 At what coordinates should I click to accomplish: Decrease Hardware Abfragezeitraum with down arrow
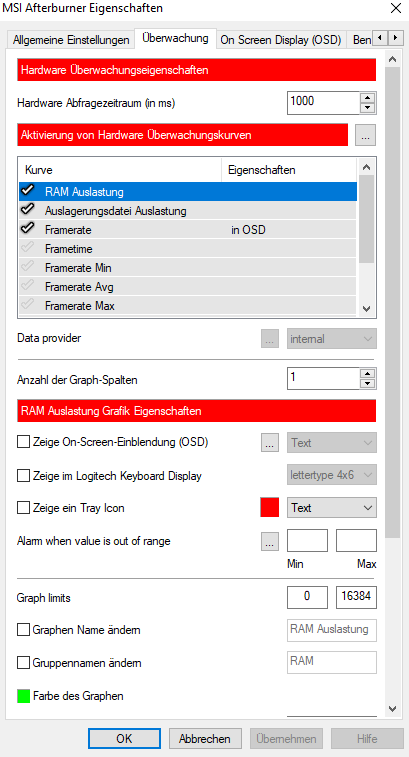pyautogui.click(x=368, y=108)
